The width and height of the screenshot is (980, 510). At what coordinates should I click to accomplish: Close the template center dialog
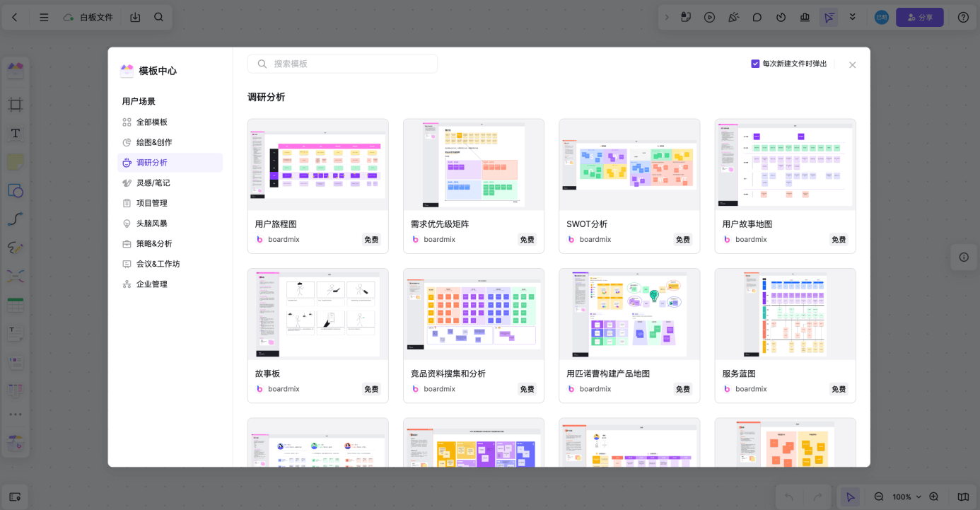(852, 64)
